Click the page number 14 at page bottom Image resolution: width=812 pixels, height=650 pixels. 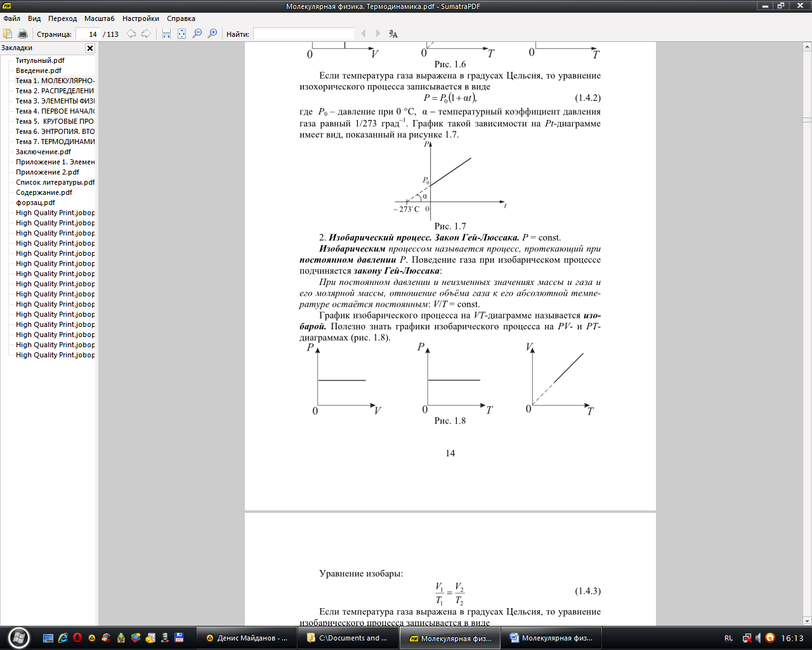coord(450,453)
